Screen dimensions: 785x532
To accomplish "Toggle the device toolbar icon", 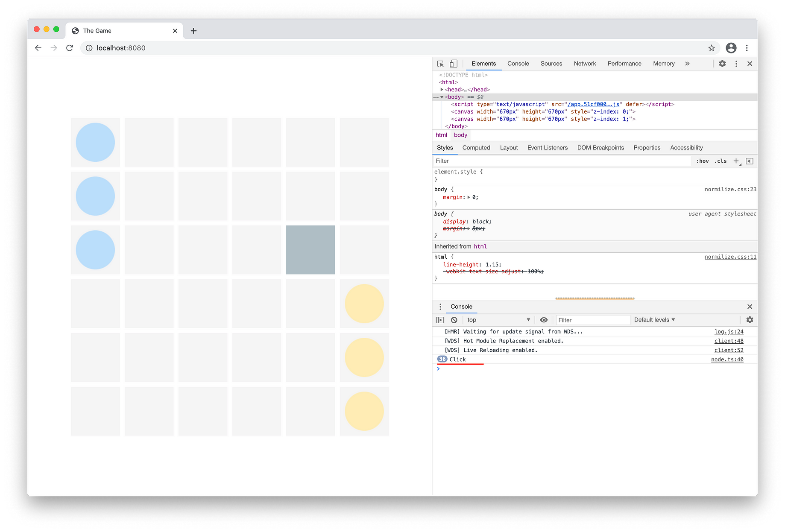I will (454, 64).
